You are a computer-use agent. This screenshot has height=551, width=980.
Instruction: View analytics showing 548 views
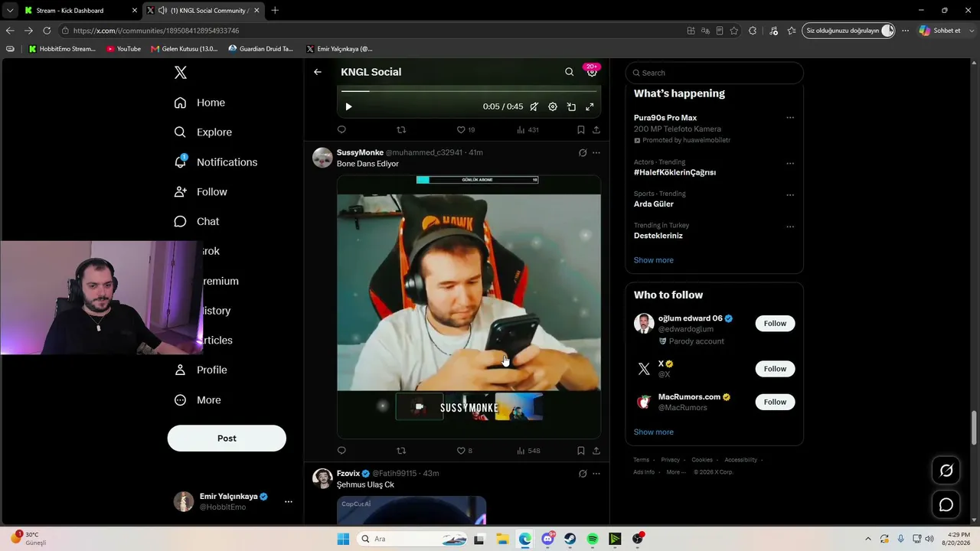(x=528, y=451)
